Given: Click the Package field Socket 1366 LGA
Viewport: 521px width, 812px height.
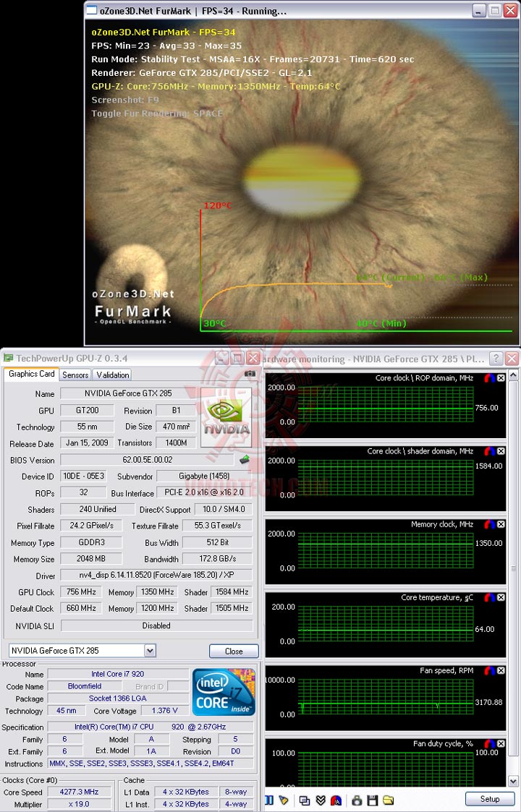Looking at the screenshot, I should click(118, 698).
